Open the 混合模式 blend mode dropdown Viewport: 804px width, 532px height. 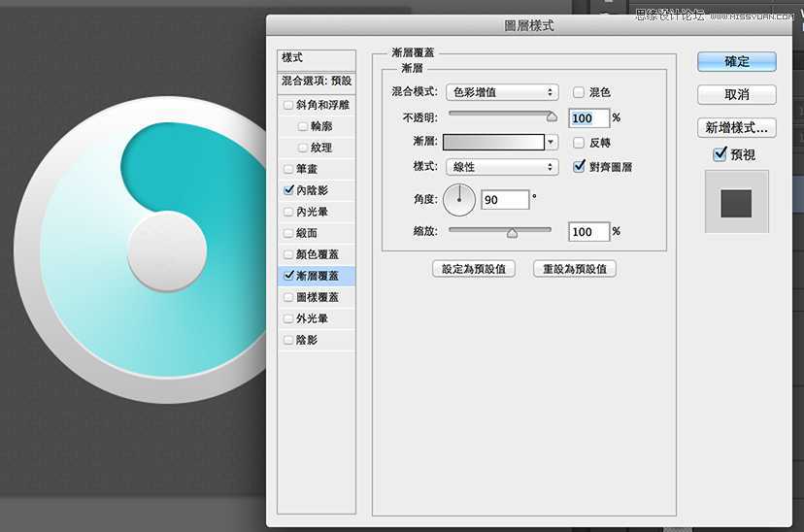[x=501, y=92]
